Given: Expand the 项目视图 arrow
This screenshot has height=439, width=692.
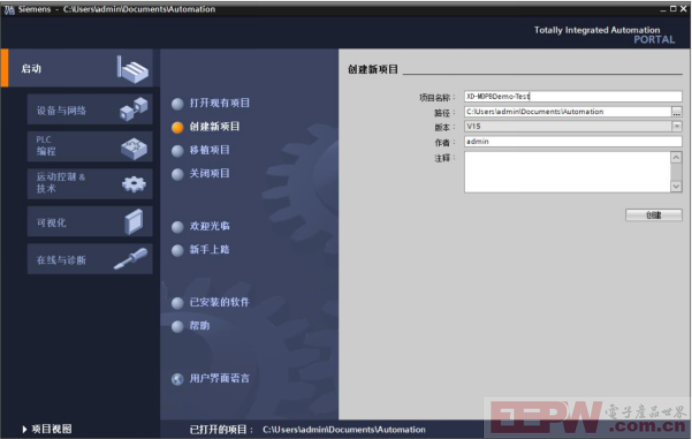Looking at the screenshot, I should tap(25, 429).
